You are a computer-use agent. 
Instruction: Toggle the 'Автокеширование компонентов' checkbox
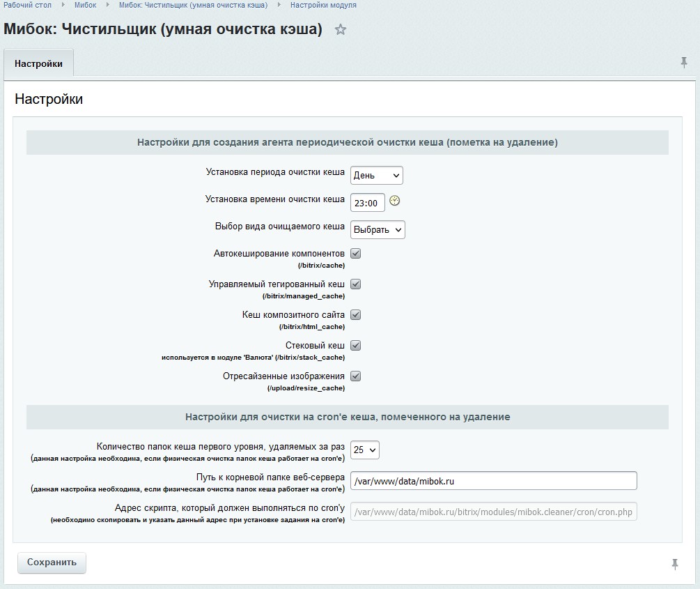[355, 254]
